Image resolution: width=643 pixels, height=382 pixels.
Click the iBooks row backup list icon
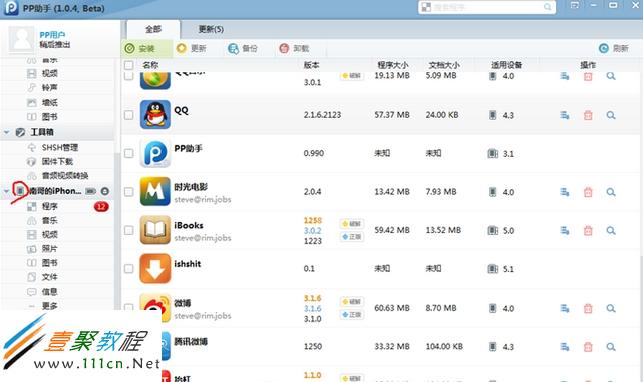click(x=565, y=231)
